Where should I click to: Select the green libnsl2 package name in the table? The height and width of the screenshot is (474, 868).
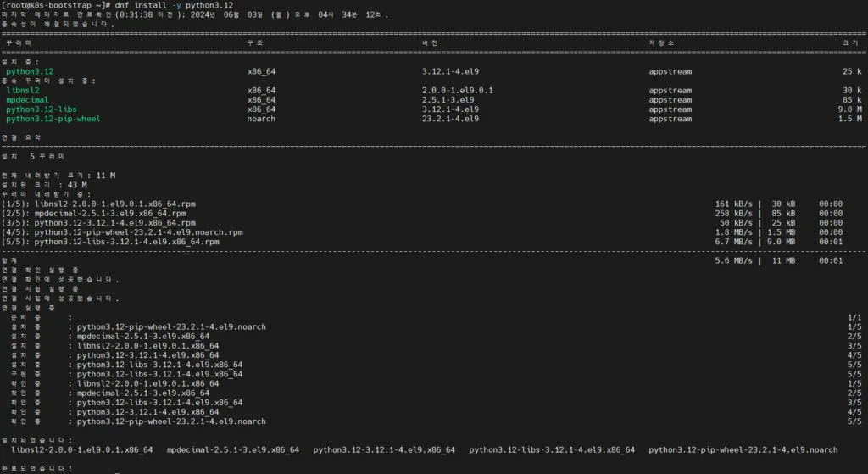(23, 90)
